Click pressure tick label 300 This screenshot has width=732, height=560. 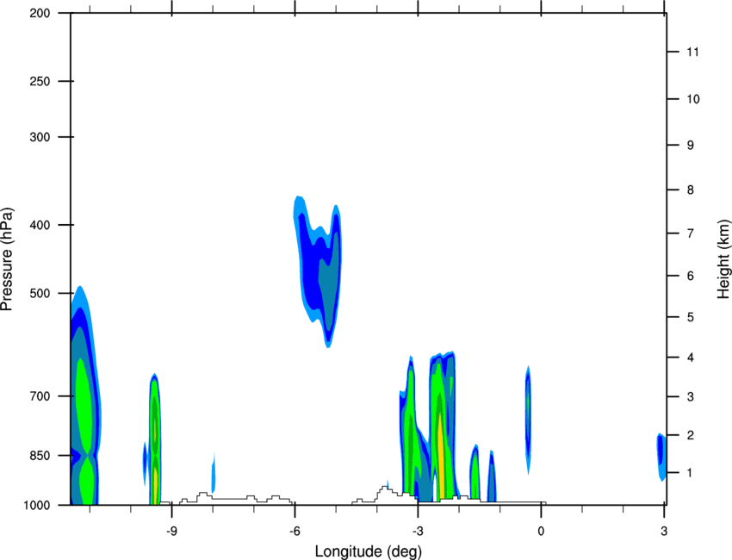(40, 137)
